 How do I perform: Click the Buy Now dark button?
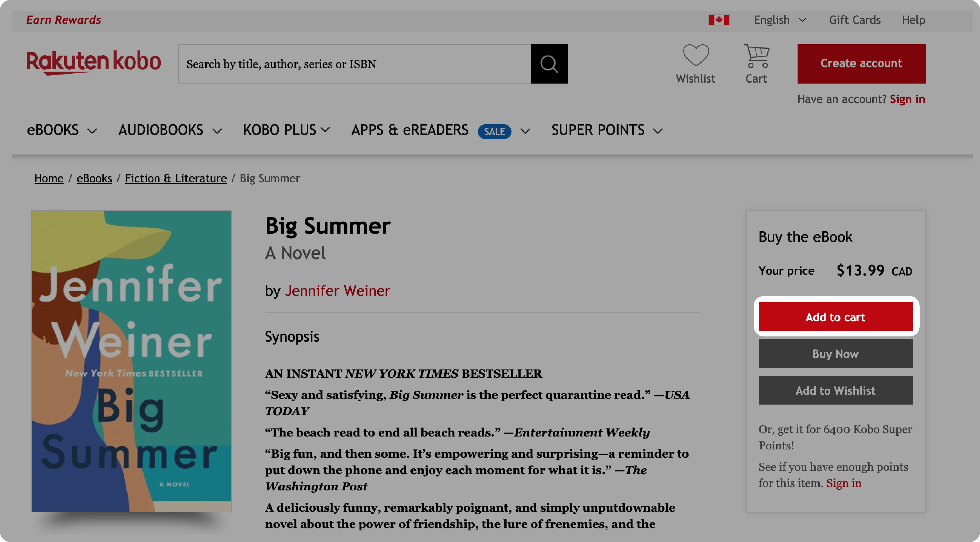[x=836, y=354]
